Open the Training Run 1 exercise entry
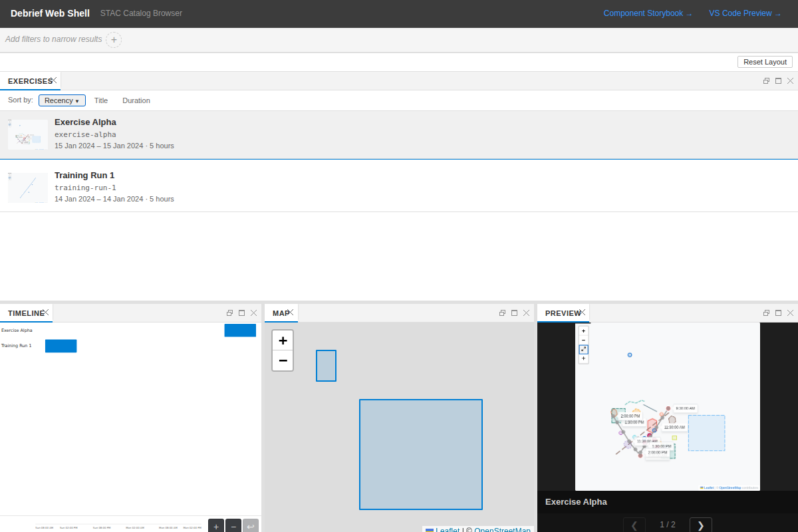This screenshot has height=532, width=798. point(84,175)
